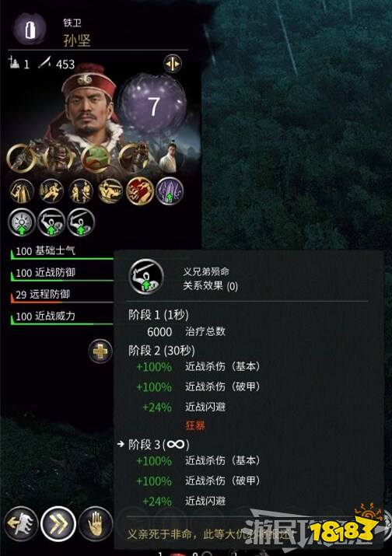The height and width of the screenshot is (556, 392).
Task: Click the 29 远程防御 stat bar
Action: tap(62, 295)
